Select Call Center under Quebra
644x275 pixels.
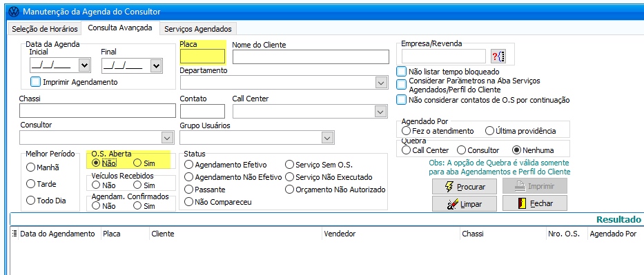(x=407, y=150)
